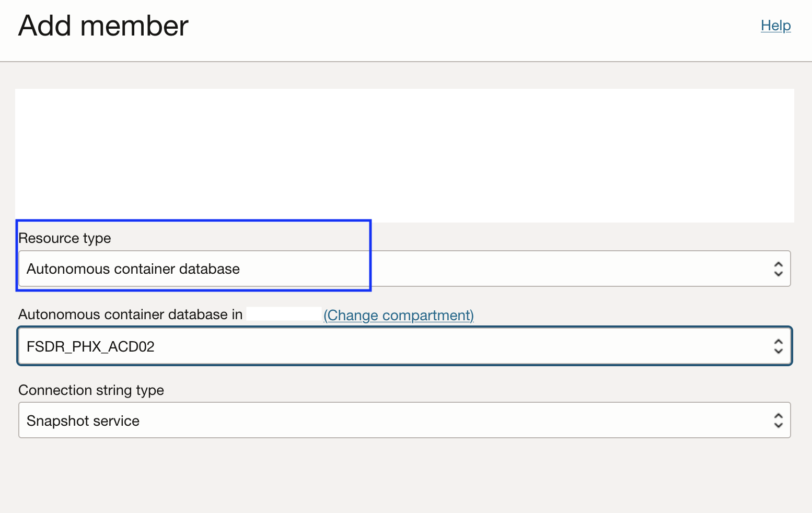Click chevron arrows icon beside Snapshot service
Viewport: 812px width, 513px height.
pyautogui.click(x=778, y=421)
